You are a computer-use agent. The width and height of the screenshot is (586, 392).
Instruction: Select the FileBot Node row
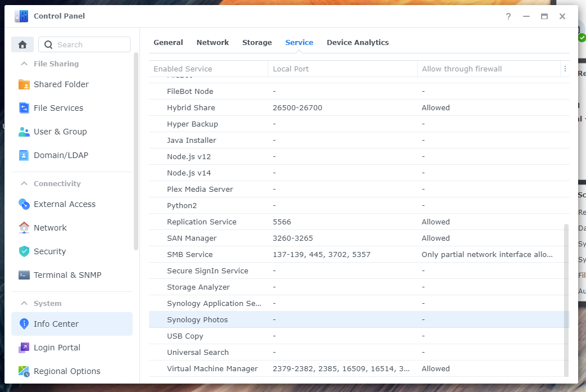point(359,91)
